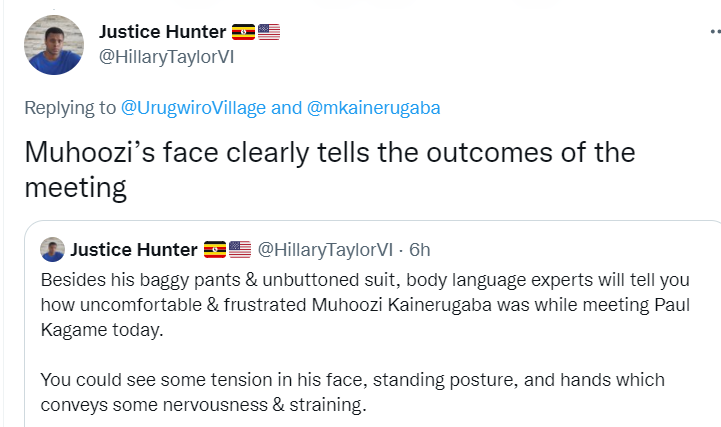Image resolution: width=721 pixels, height=427 pixels.
Task: Click the @HillaryTaylorVI handle in the quoted tweet
Action: pyautogui.click(x=325, y=248)
